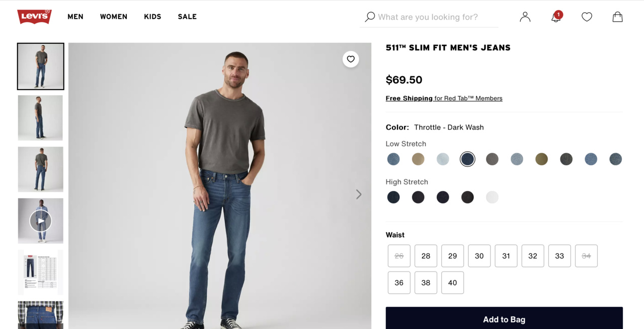The image size is (644, 329).
Task: Open the MEN menu
Action: pos(75,17)
